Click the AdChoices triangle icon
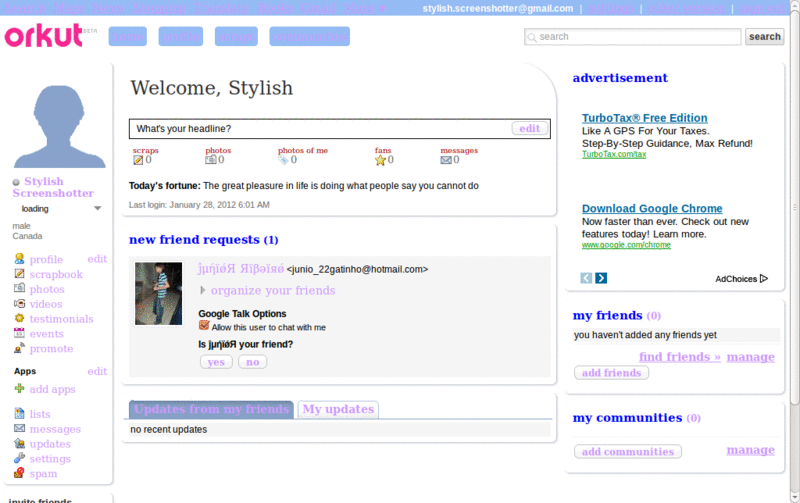 tap(764, 279)
